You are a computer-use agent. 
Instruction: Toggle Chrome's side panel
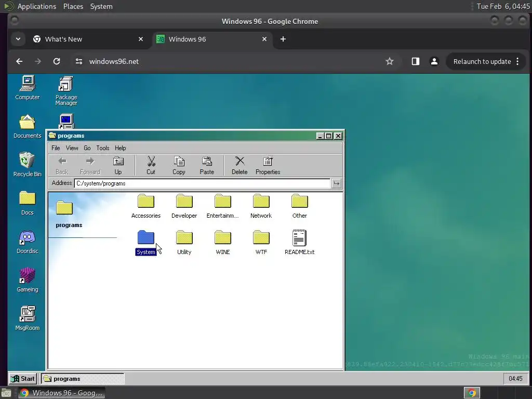(x=415, y=61)
